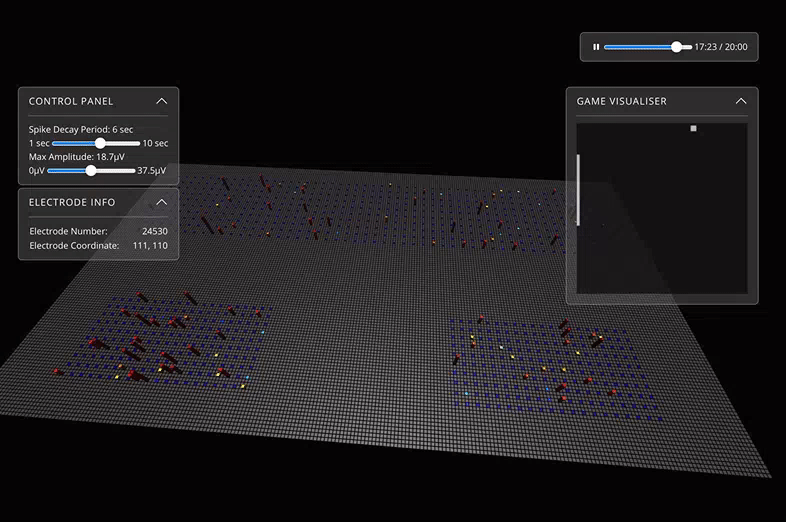Click the Spike Decay Period slider handle
This screenshot has height=522, width=786.
tap(100, 143)
